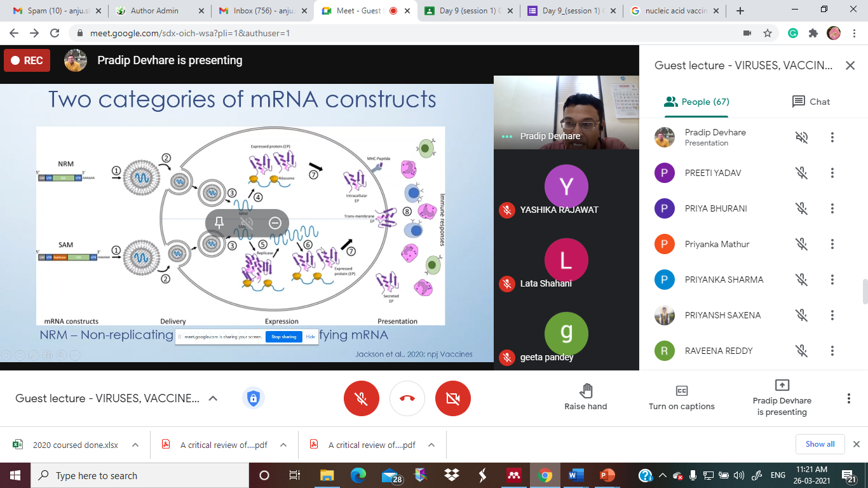This screenshot has height=488, width=868.
Task: Raise hand in the meeting
Action: (x=585, y=397)
